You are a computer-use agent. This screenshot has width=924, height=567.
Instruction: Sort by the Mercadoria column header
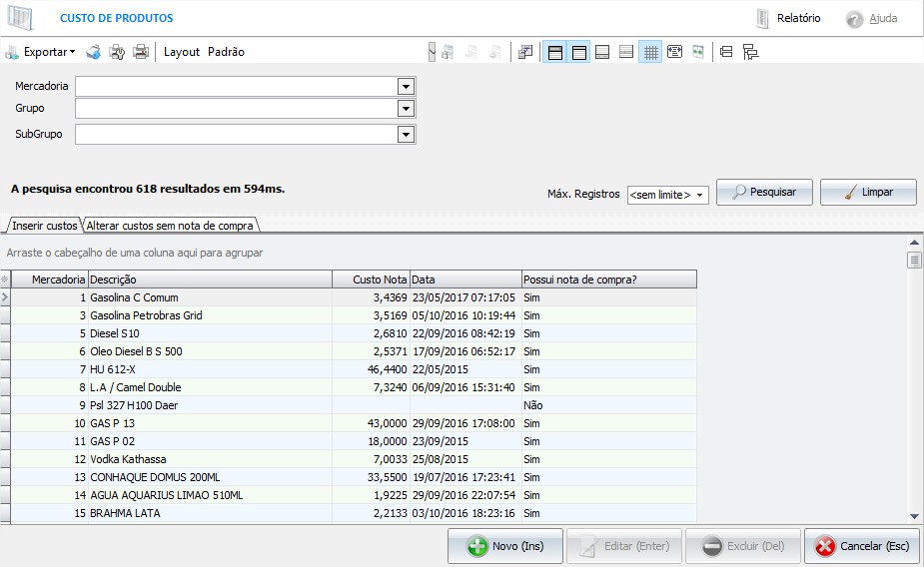pos(50,280)
